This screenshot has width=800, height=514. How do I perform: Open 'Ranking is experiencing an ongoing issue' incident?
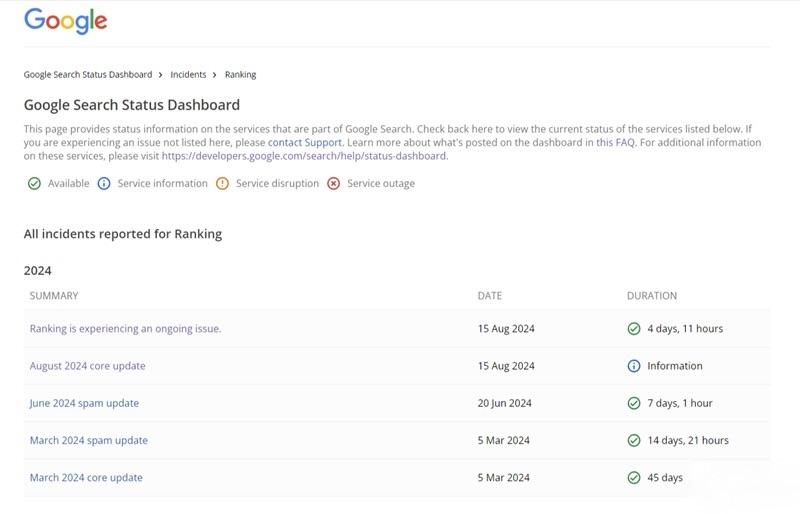point(126,329)
